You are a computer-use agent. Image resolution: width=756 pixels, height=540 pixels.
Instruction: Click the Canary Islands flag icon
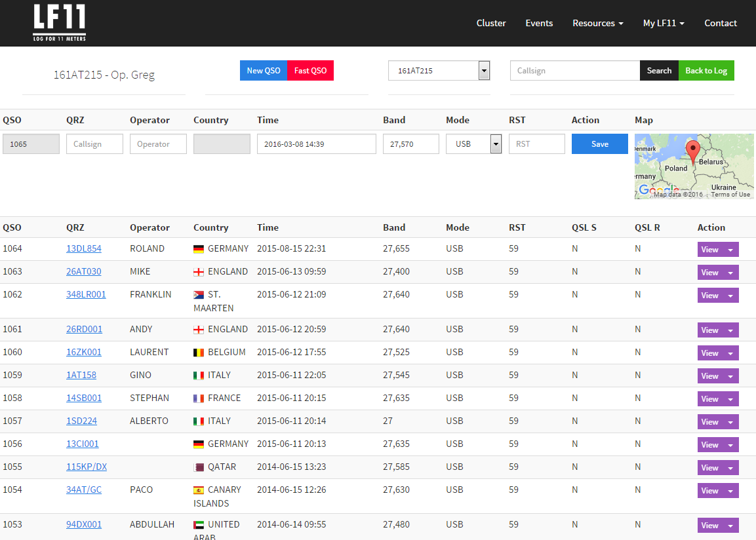(x=199, y=490)
